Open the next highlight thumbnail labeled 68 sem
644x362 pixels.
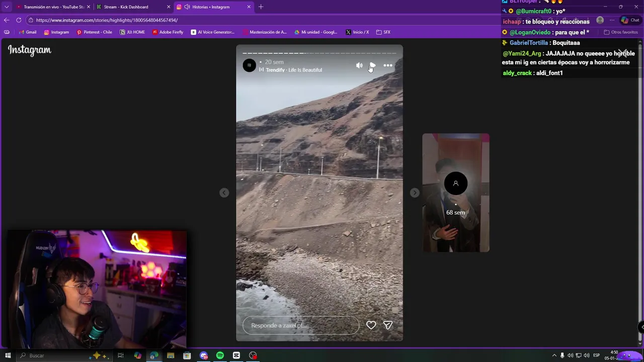point(455,193)
